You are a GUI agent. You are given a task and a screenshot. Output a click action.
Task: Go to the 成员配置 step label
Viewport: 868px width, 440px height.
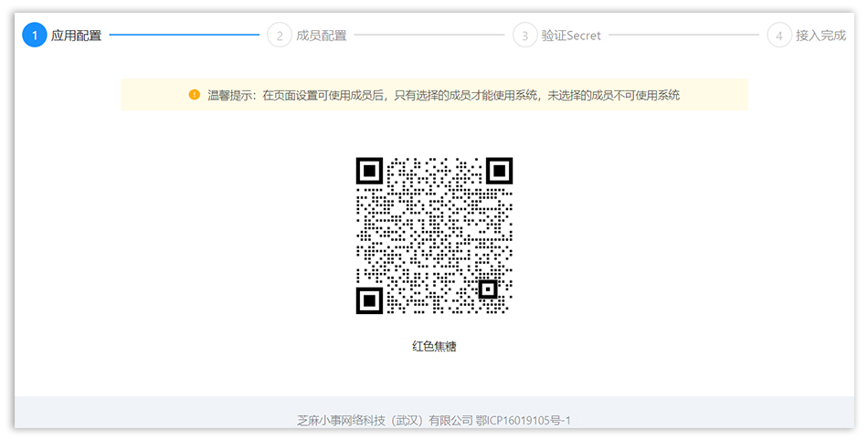(321, 36)
